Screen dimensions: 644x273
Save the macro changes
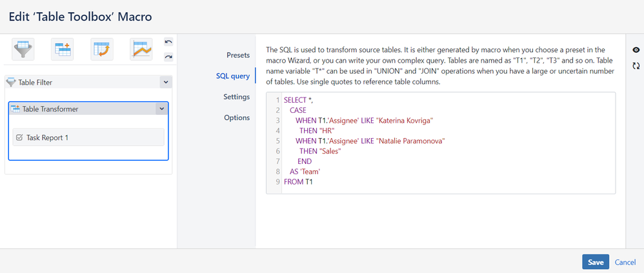[x=595, y=262]
